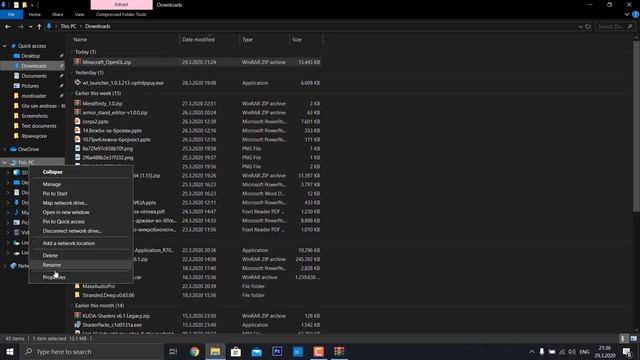Select Desktop in Quick access
Image resolution: width=640 pixels, height=360 pixels.
point(31,56)
